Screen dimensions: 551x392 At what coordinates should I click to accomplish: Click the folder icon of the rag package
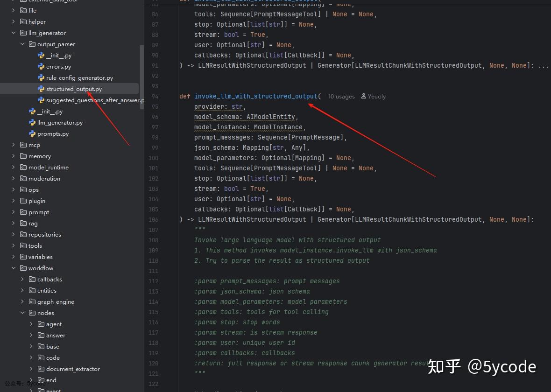[23, 224]
